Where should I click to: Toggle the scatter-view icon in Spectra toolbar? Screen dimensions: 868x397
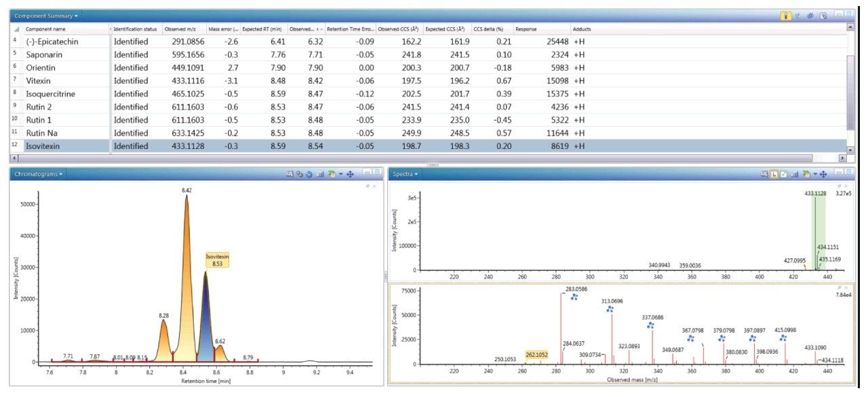pos(784,174)
